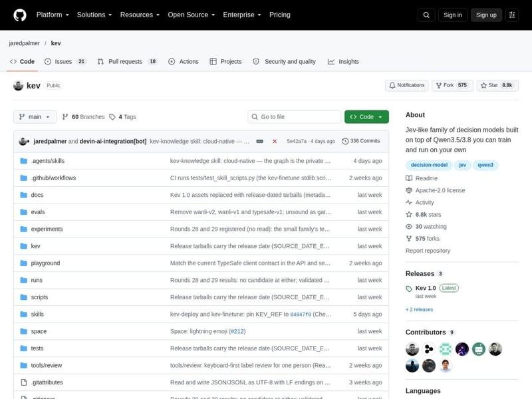
Task: Click the Sign up button
Action: point(486,15)
